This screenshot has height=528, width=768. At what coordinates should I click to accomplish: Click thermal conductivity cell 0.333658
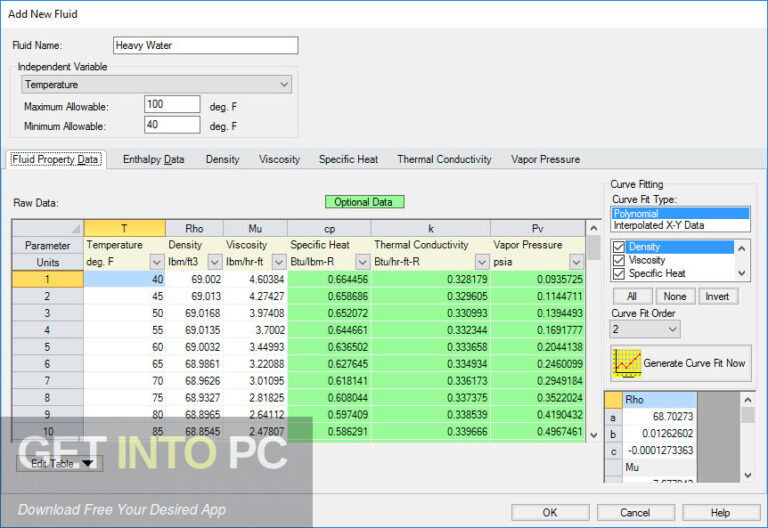[x=431, y=347]
